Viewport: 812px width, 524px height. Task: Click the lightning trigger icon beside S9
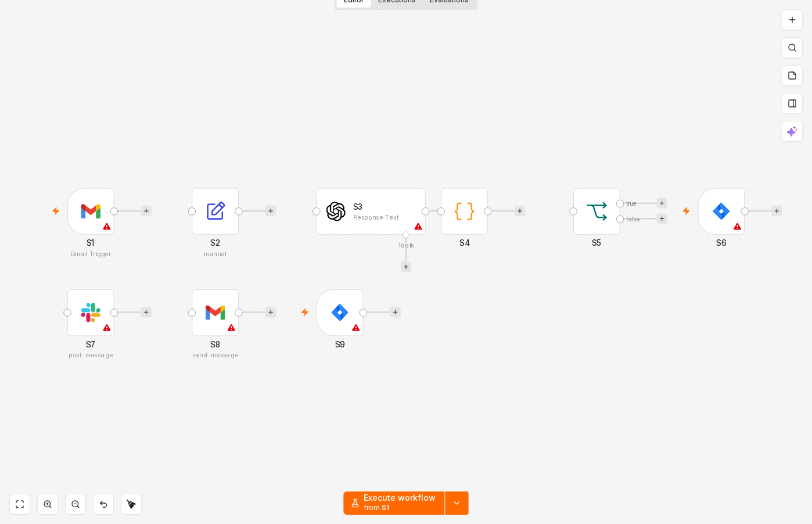pyautogui.click(x=305, y=313)
